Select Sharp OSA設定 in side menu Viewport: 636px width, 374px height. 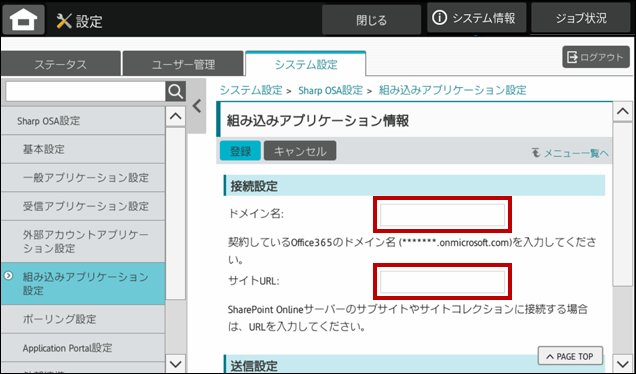pyautogui.click(x=83, y=121)
